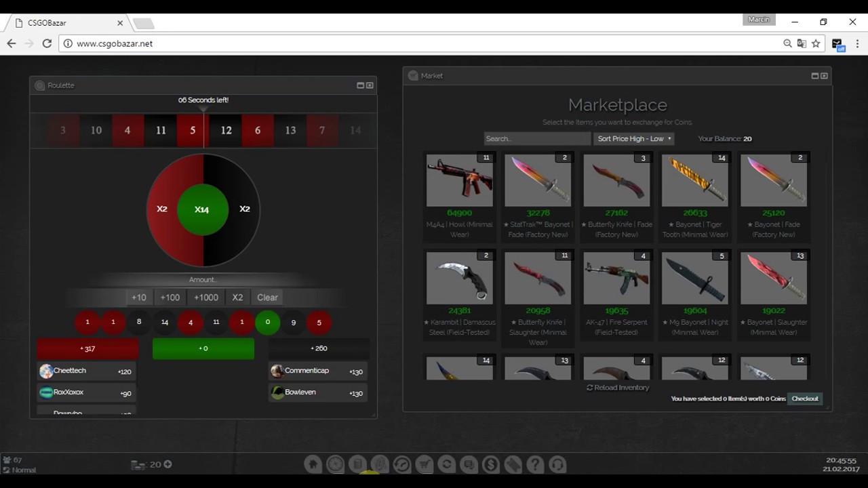This screenshot has height=488, width=868.
Task: Bet on green with +0 bar
Action: tap(203, 348)
